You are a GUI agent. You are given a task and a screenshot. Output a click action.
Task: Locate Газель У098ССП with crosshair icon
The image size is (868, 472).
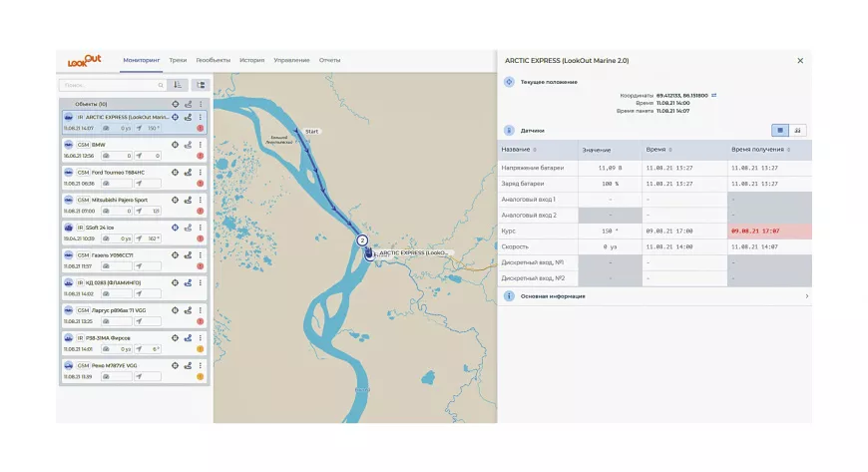(175, 255)
